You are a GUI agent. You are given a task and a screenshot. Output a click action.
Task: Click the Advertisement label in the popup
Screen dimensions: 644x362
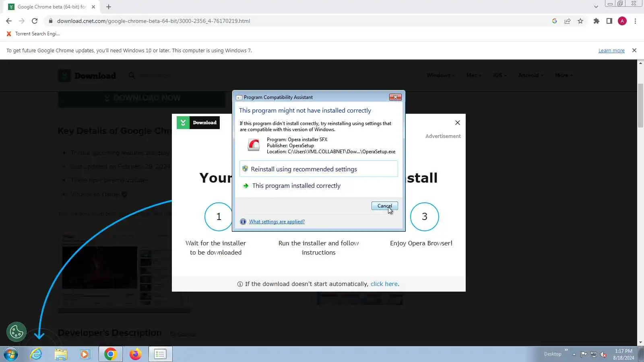pyautogui.click(x=443, y=136)
